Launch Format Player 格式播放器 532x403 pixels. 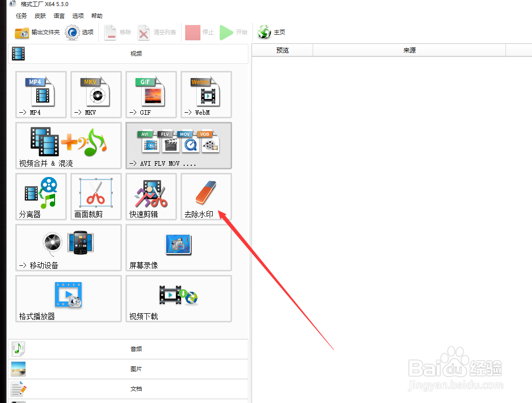68,298
